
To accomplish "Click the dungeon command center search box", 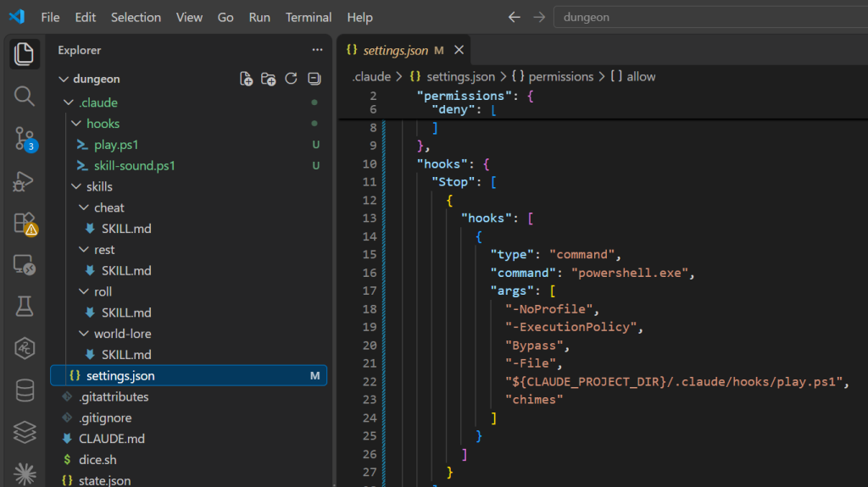I will [711, 17].
